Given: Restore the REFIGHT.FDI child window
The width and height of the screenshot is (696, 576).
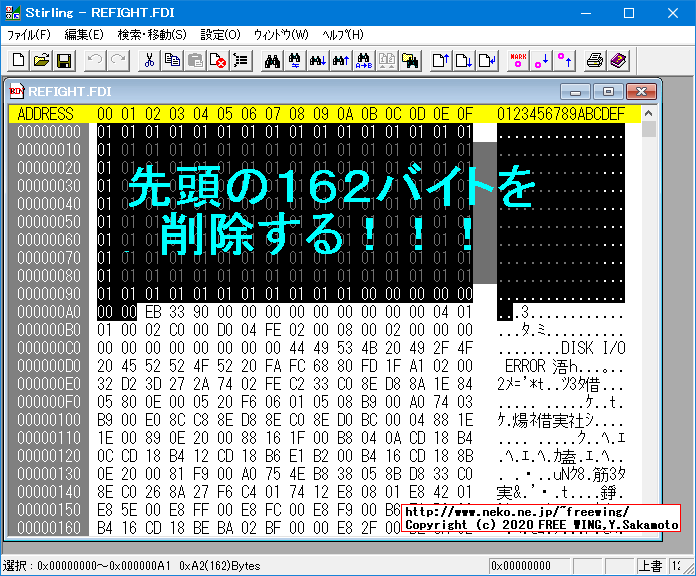Looking at the screenshot, I should pyautogui.click(x=608, y=92).
